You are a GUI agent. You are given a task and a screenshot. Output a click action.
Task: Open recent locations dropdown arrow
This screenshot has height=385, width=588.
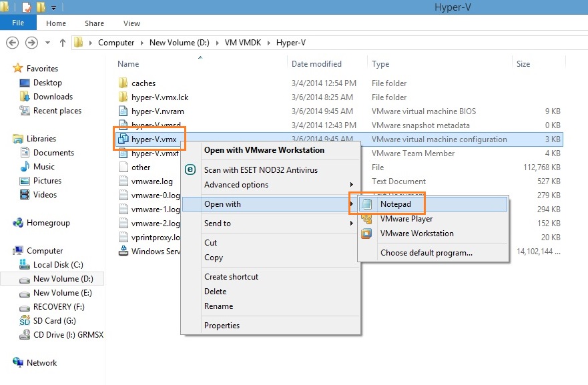coord(47,43)
